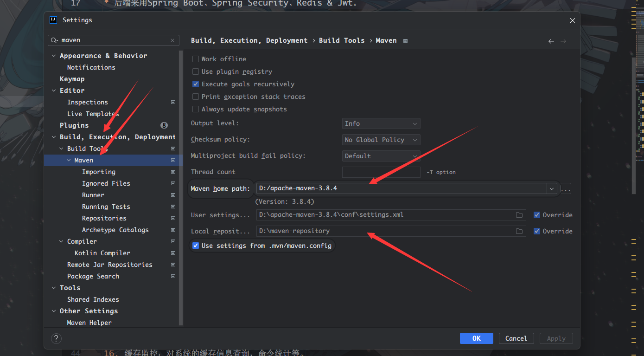
Task: Enable Print exception stack traces
Action: click(196, 97)
